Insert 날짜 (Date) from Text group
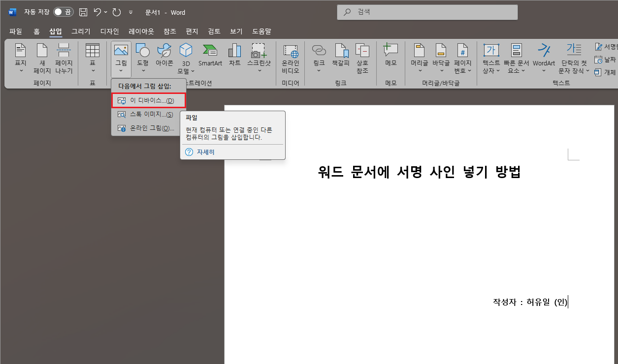Viewport: 618px width, 364px height. pos(605,60)
